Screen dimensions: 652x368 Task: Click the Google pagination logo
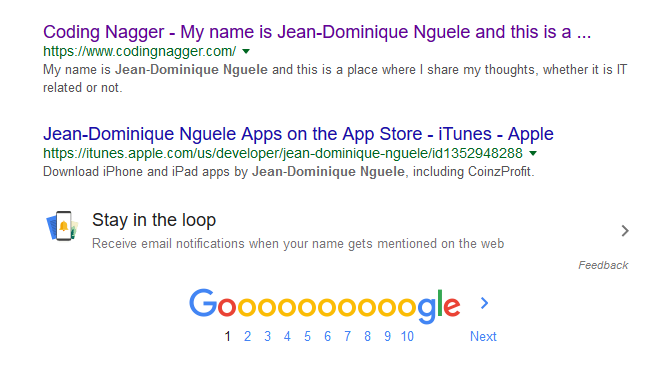pos(324,306)
